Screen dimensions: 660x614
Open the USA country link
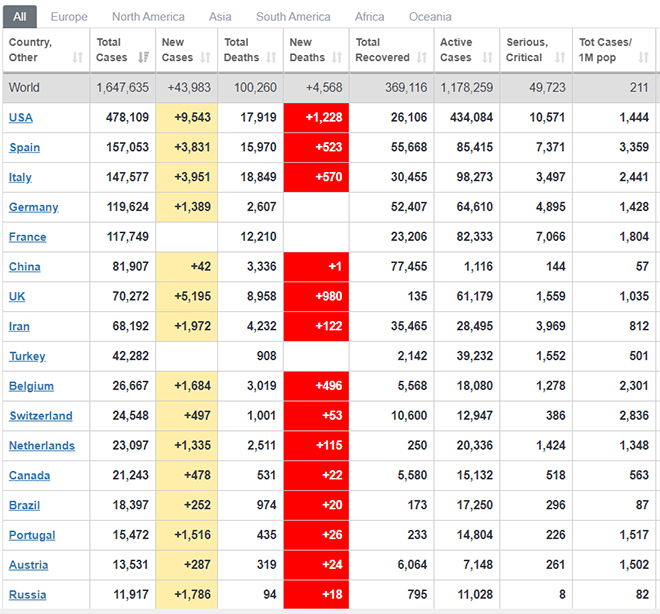pyautogui.click(x=21, y=117)
